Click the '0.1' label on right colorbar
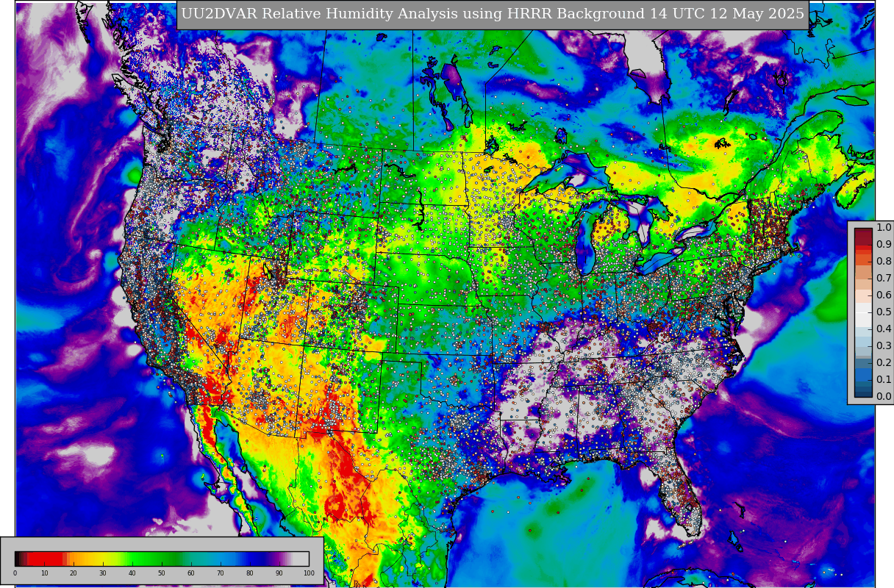The image size is (894, 588). (884, 379)
